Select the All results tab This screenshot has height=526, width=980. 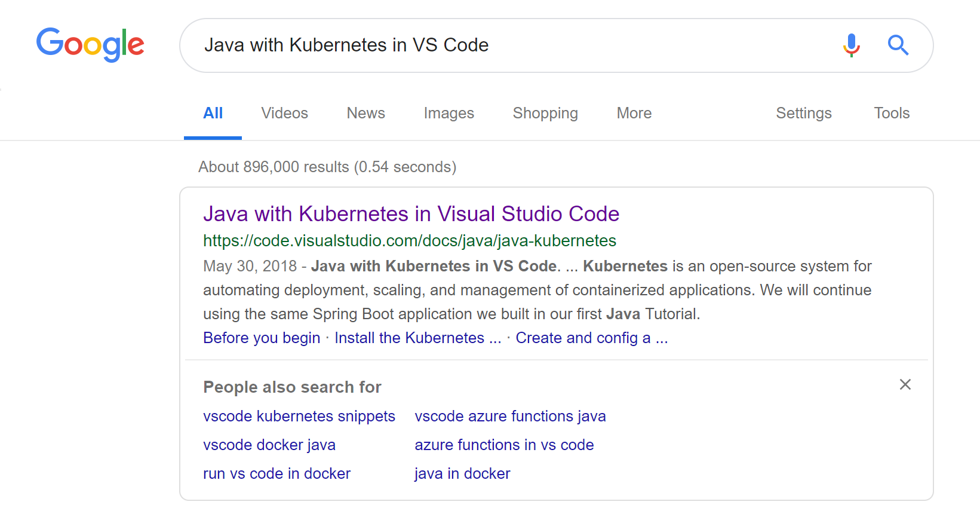point(213,113)
